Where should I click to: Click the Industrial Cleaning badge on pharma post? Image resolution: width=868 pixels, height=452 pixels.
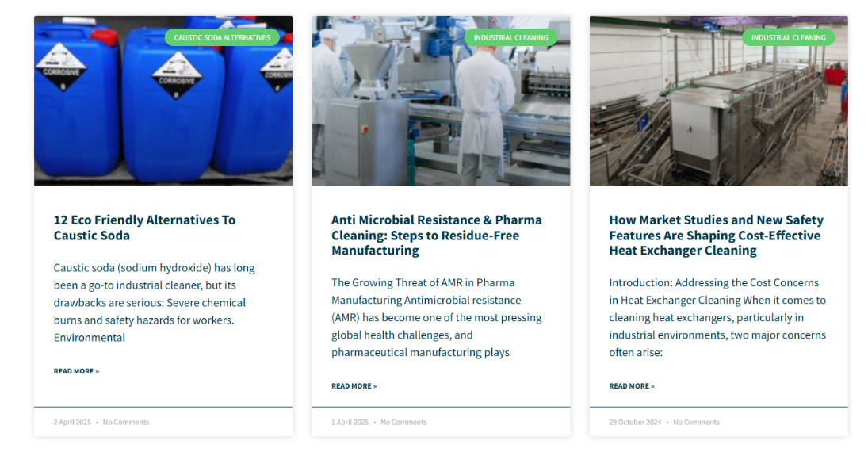tap(510, 38)
